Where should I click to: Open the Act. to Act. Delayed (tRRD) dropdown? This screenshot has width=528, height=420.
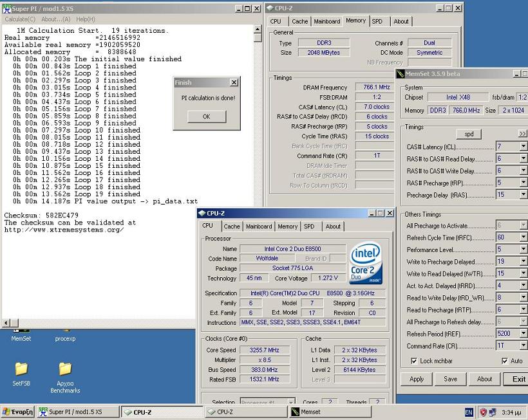[x=523, y=285]
